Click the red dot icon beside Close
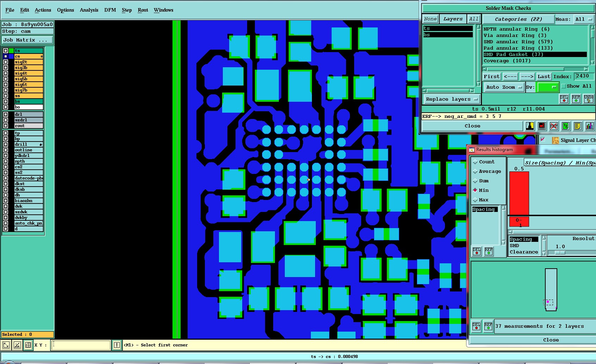The height and width of the screenshot is (364, 596). (x=542, y=126)
